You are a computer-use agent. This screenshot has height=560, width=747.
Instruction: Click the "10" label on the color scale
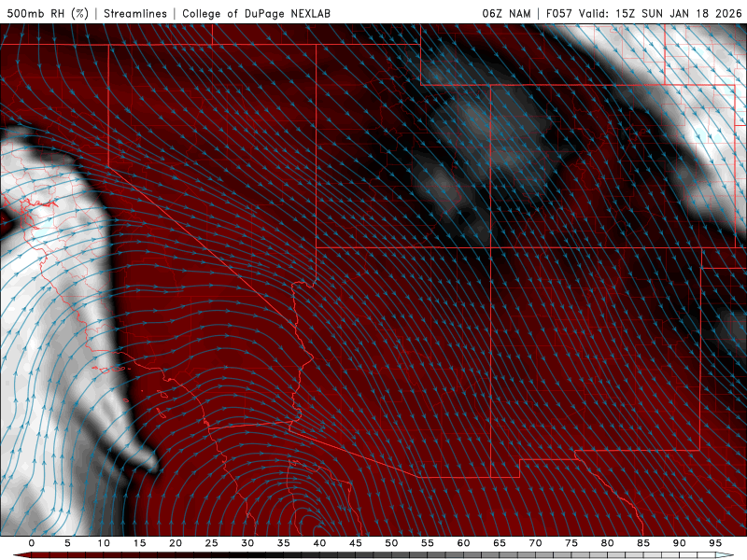pos(104,543)
